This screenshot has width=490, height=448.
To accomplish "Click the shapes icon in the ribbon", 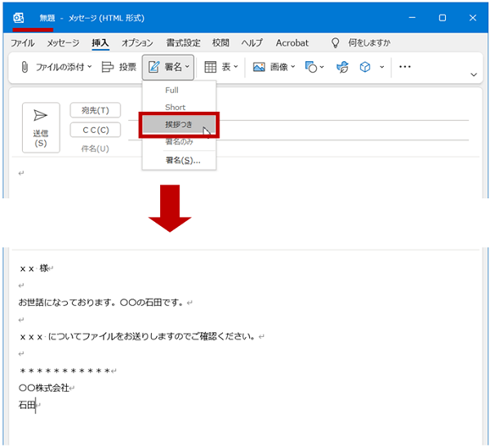I will [310, 67].
